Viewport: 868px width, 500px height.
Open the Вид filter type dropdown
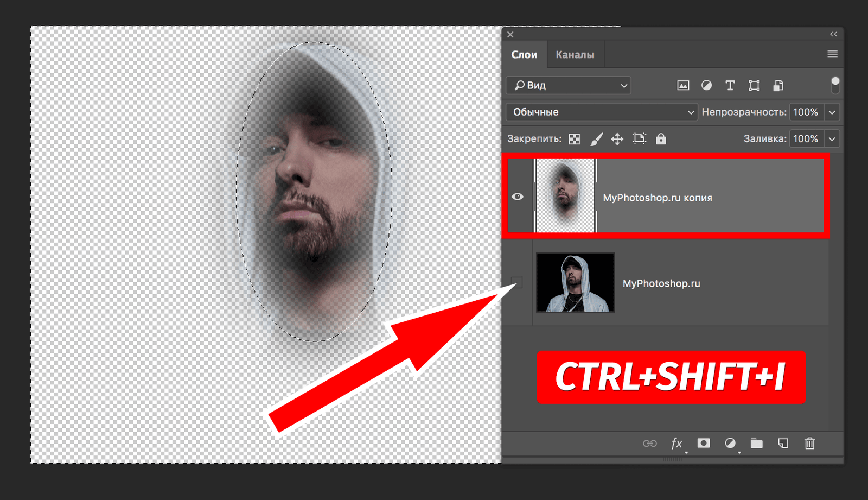pos(569,85)
